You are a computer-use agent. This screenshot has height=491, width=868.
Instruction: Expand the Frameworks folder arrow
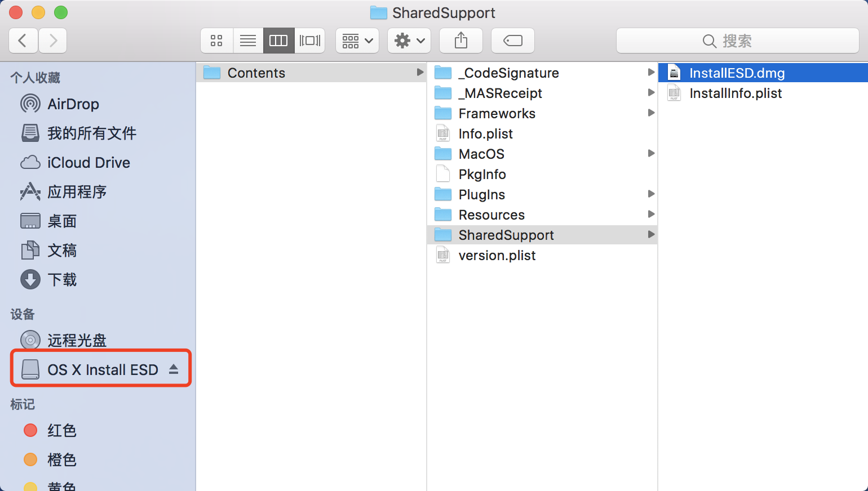651,113
